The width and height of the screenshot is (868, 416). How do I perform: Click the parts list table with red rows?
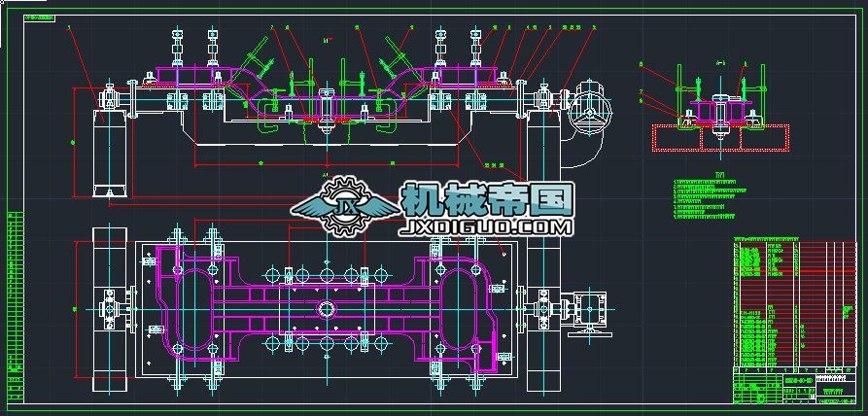pyautogui.click(x=795, y=302)
